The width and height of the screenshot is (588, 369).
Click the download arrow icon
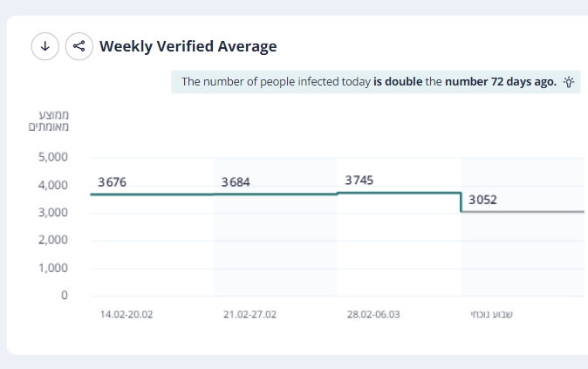click(45, 46)
